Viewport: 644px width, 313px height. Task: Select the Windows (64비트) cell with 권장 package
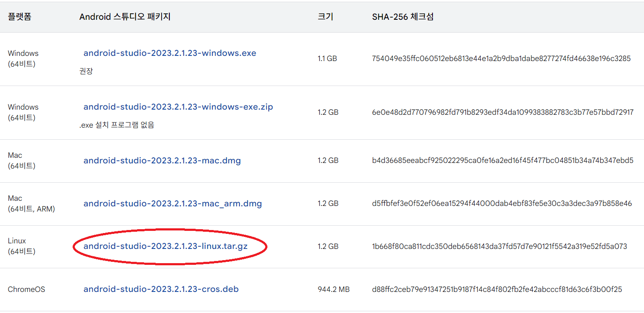tap(23, 58)
